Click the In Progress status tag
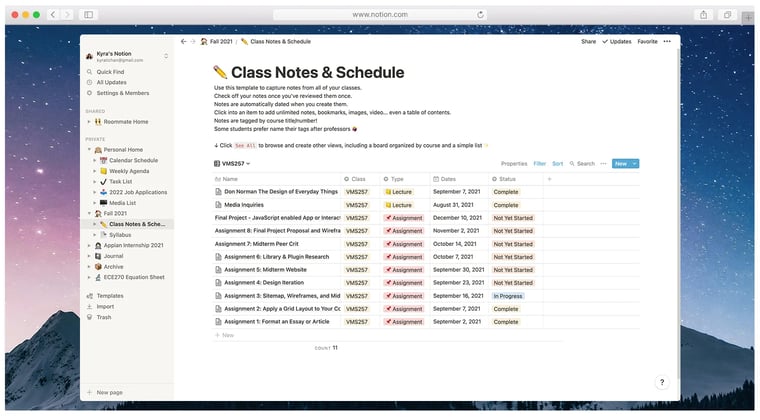This screenshot has height=420, width=760. click(x=507, y=296)
